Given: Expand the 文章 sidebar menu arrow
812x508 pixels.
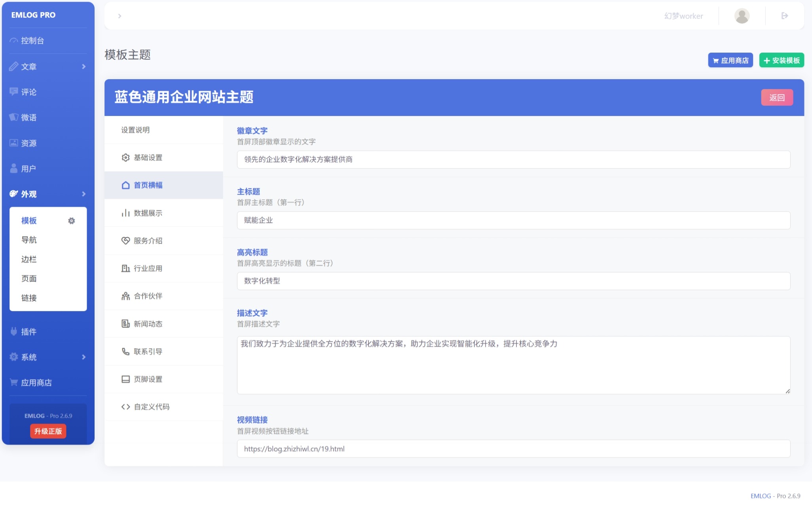Looking at the screenshot, I should 83,66.
